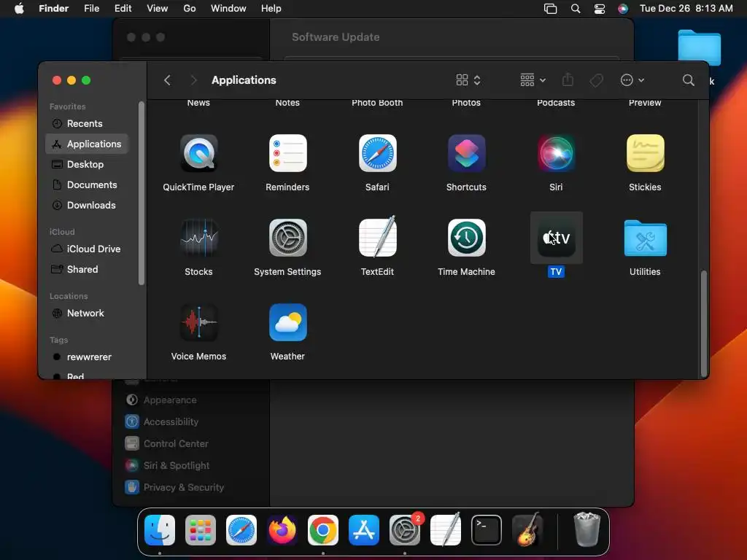Select Desktop in Finder sidebar
Screen dimensions: 747x560
pyautogui.click(x=88, y=164)
